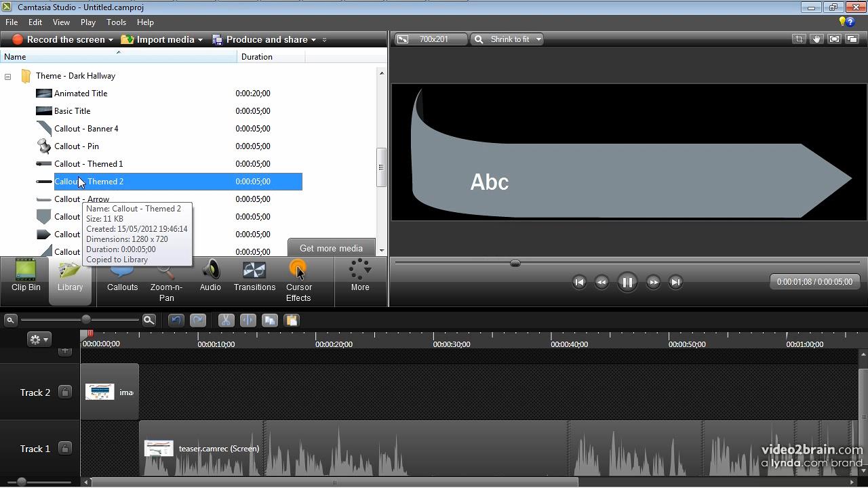Image resolution: width=868 pixels, height=488 pixels.
Task: Cut selection with scissors tool
Action: pos(226,321)
